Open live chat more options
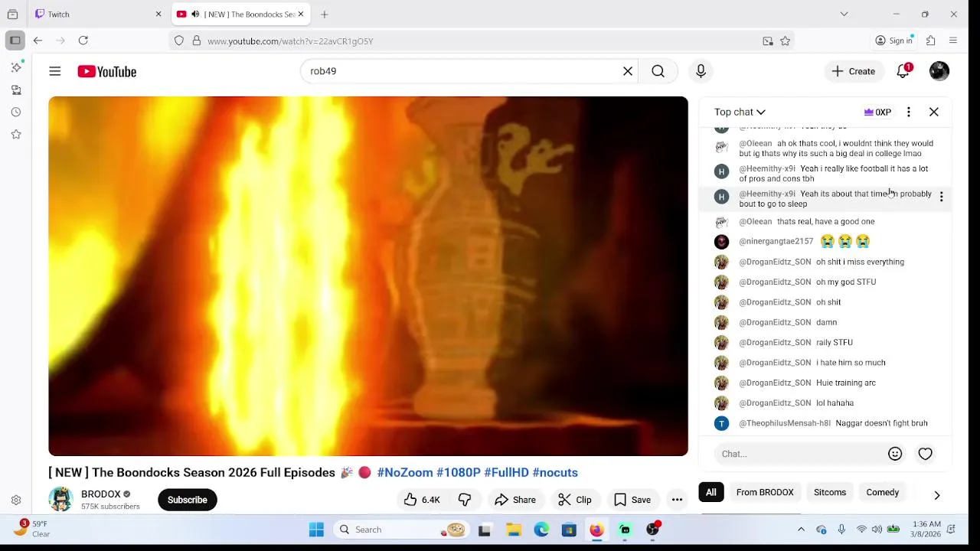Viewport: 980px width, 551px height. tap(909, 112)
